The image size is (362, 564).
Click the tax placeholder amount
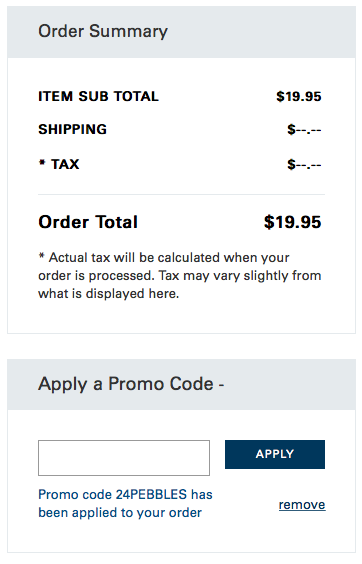pyautogui.click(x=304, y=164)
